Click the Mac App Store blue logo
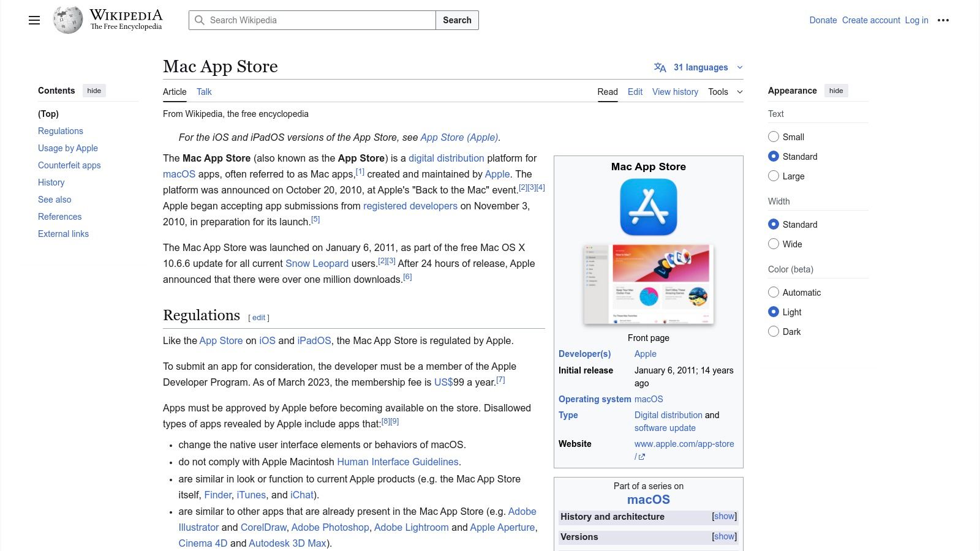The image size is (980, 551). tap(649, 207)
